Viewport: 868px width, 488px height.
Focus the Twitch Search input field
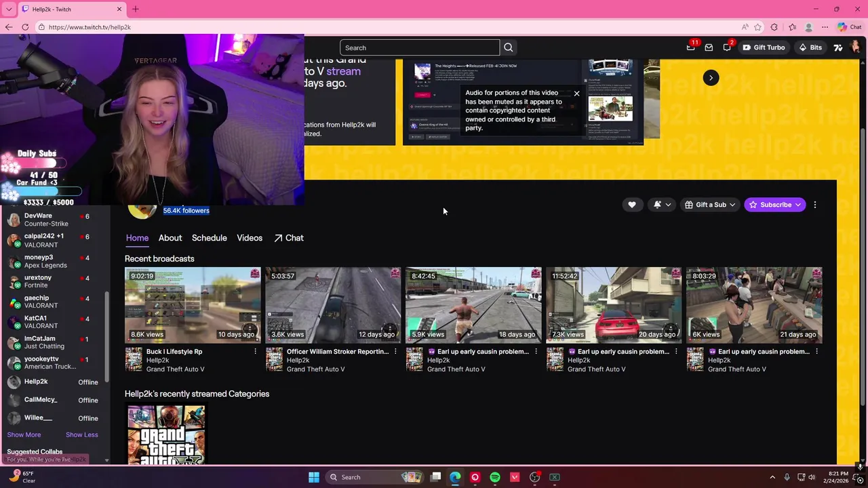click(x=420, y=47)
